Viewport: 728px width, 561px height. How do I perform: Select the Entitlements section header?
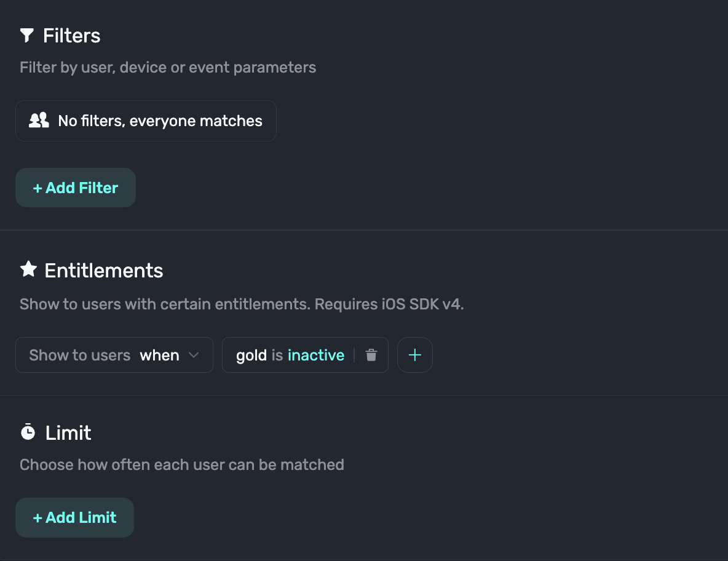coord(103,270)
